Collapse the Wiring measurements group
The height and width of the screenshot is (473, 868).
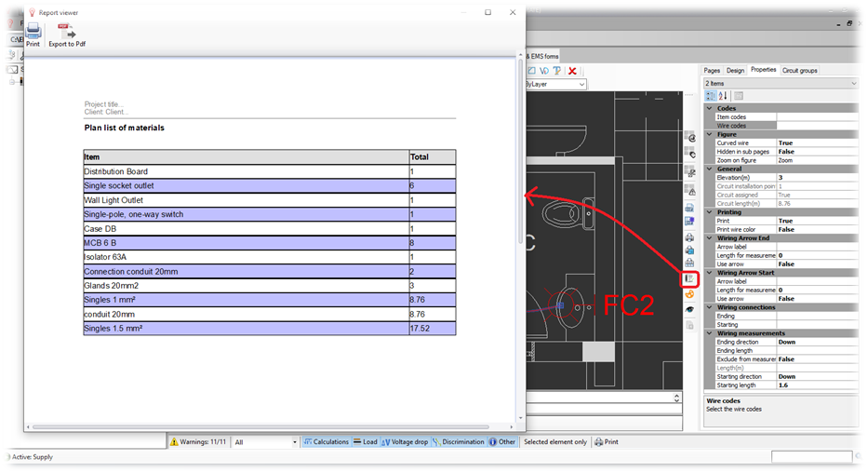click(x=710, y=333)
